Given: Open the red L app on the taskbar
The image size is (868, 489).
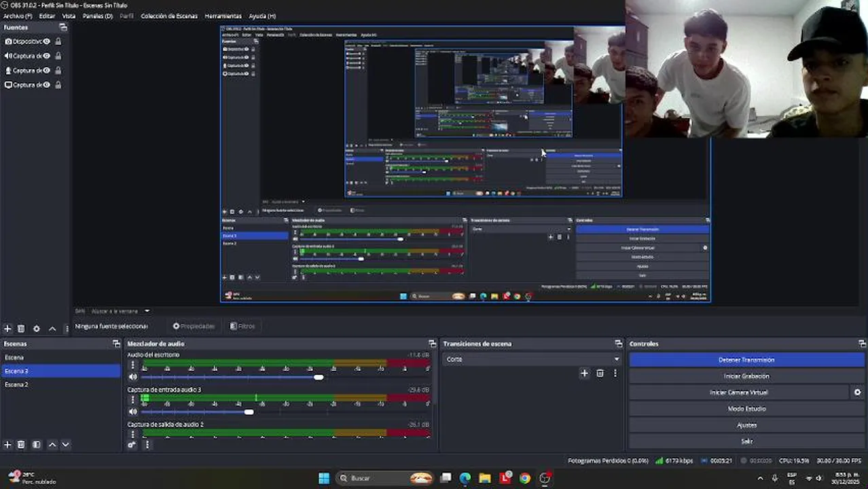Looking at the screenshot, I should (x=505, y=478).
